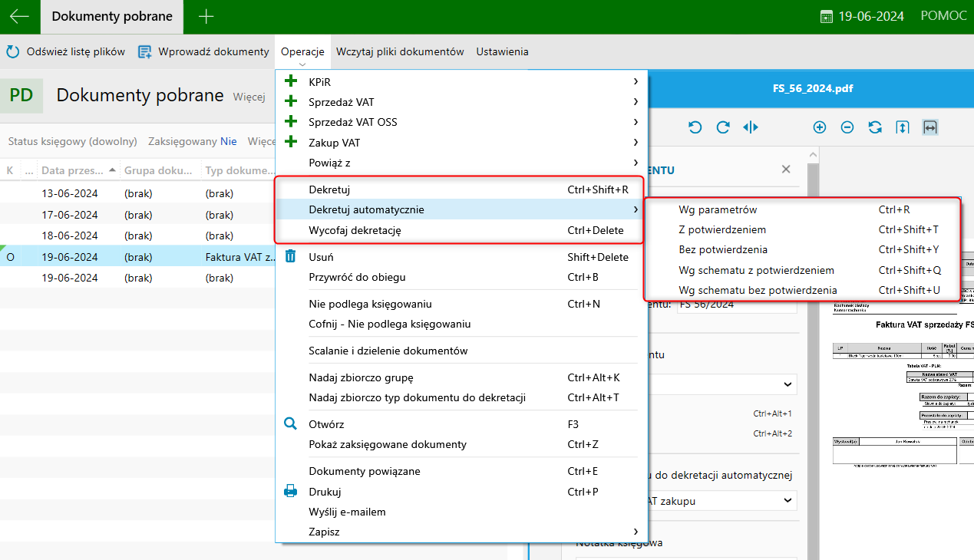Open the calendar date 19-06-2024 picker

coord(862,16)
